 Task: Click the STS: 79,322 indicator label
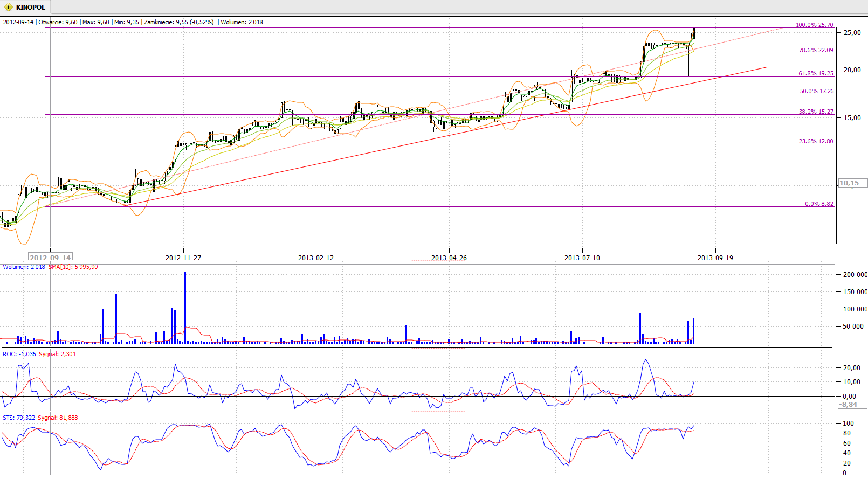pos(19,418)
